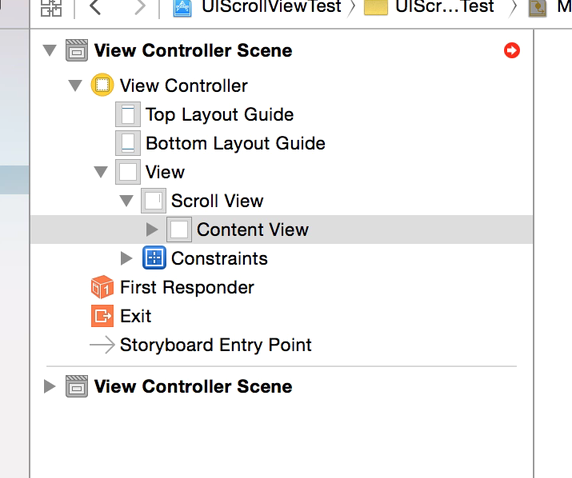The height and width of the screenshot is (478, 572).
Task: Expand the Content View node
Action: pos(152,229)
